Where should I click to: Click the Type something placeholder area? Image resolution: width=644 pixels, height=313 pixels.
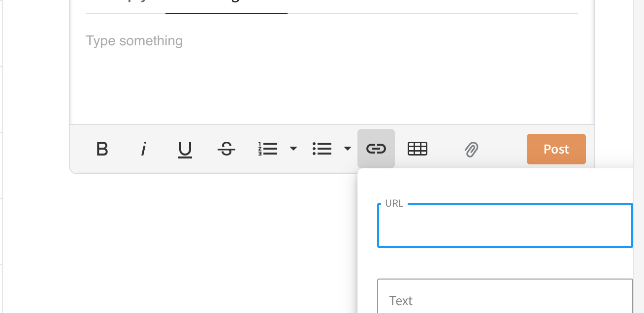click(x=134, y=41)
